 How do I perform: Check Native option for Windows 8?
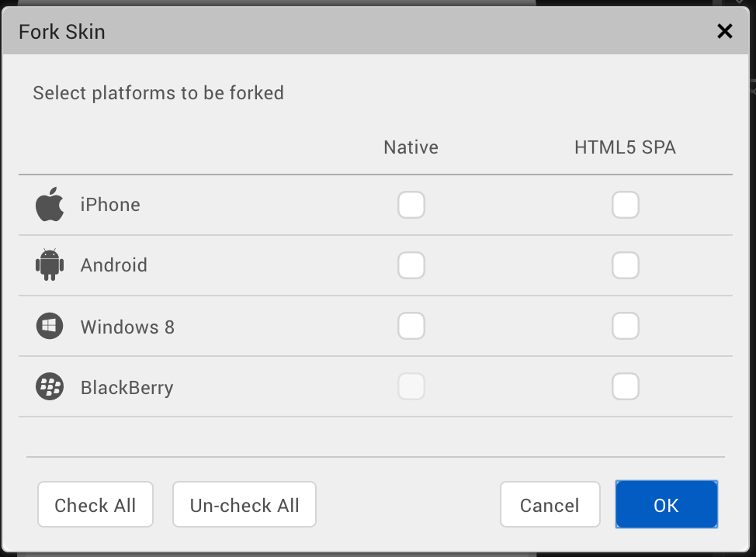[411, 326]
